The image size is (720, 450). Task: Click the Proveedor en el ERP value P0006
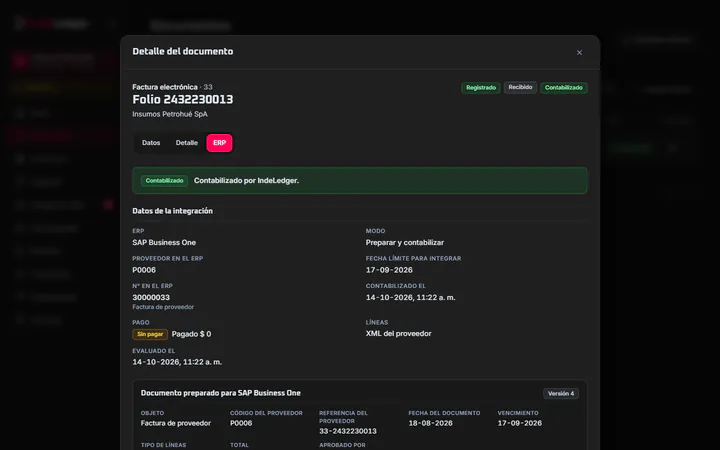pos(144,270)
